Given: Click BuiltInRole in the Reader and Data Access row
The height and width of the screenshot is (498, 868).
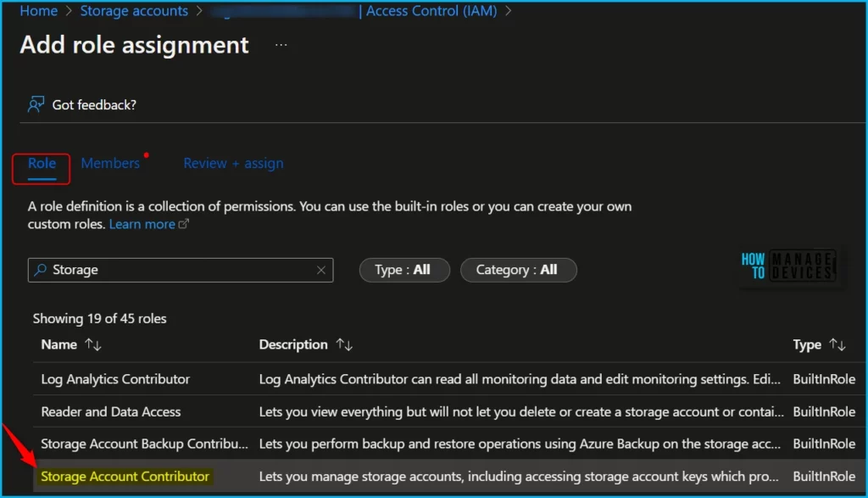Looking at the screenshot, I should point(824,411).
